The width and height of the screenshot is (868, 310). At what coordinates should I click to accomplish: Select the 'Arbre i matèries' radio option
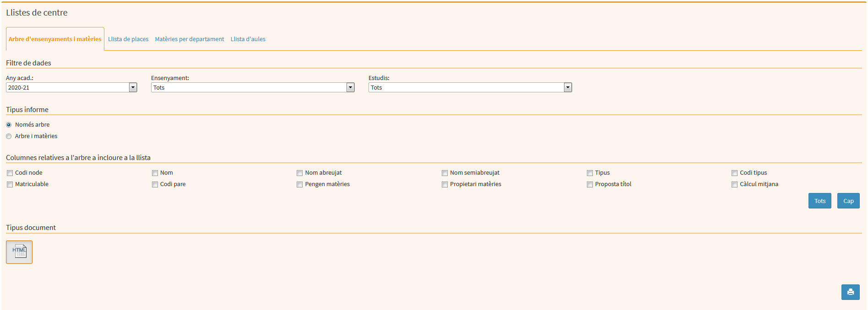coord(9,136)
